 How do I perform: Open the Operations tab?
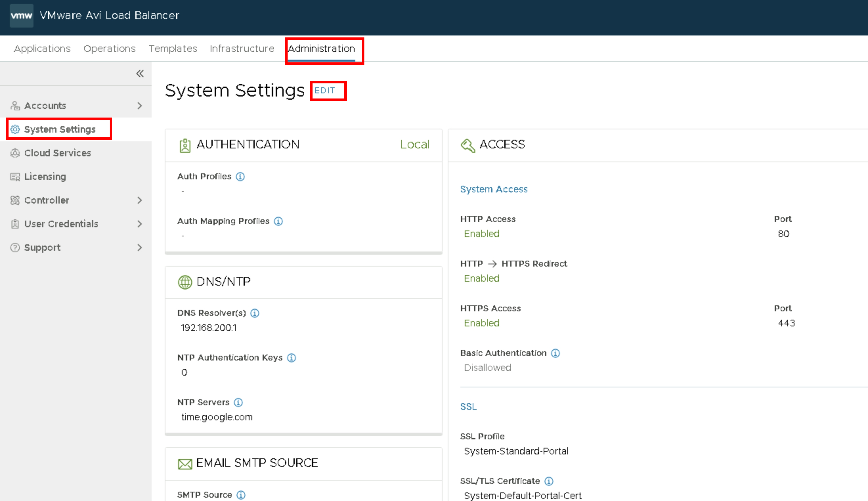(x=109, y=49)
